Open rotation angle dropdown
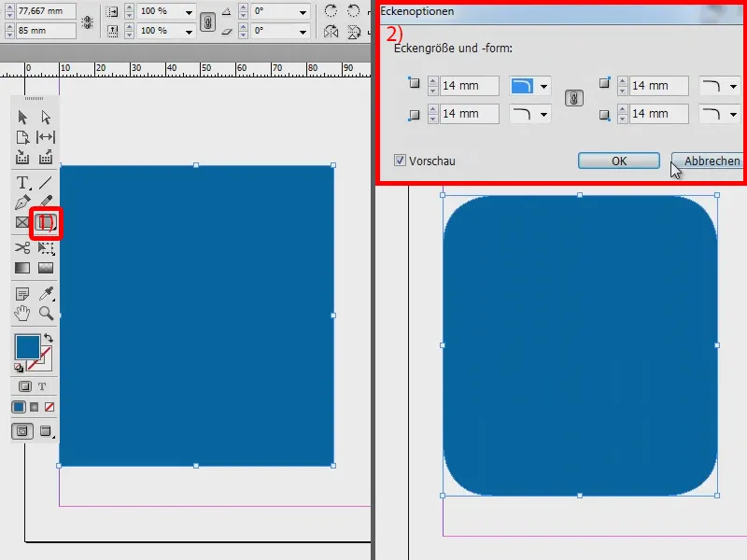This screenshot has width=747, height=560. [303, 12]
